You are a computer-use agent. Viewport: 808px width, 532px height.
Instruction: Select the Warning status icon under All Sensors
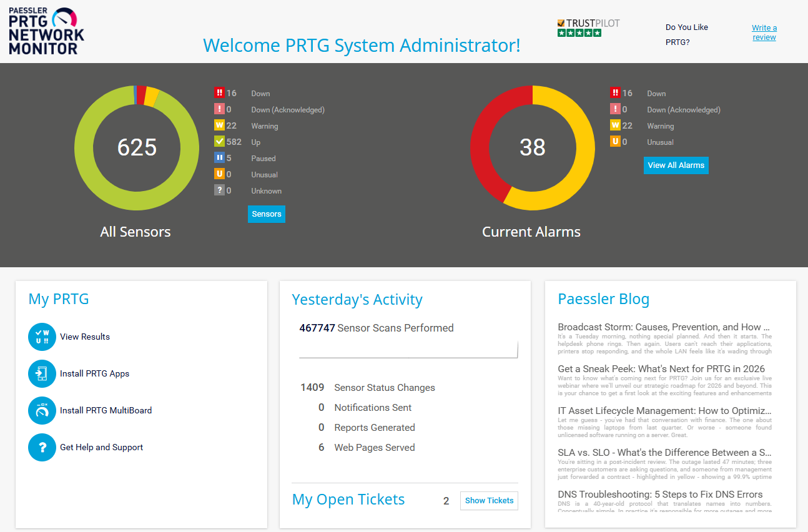(x=219, y=126)
